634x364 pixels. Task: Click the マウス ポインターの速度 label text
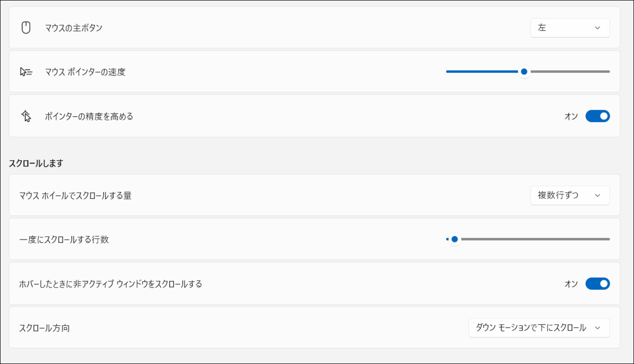coord(85,72)
